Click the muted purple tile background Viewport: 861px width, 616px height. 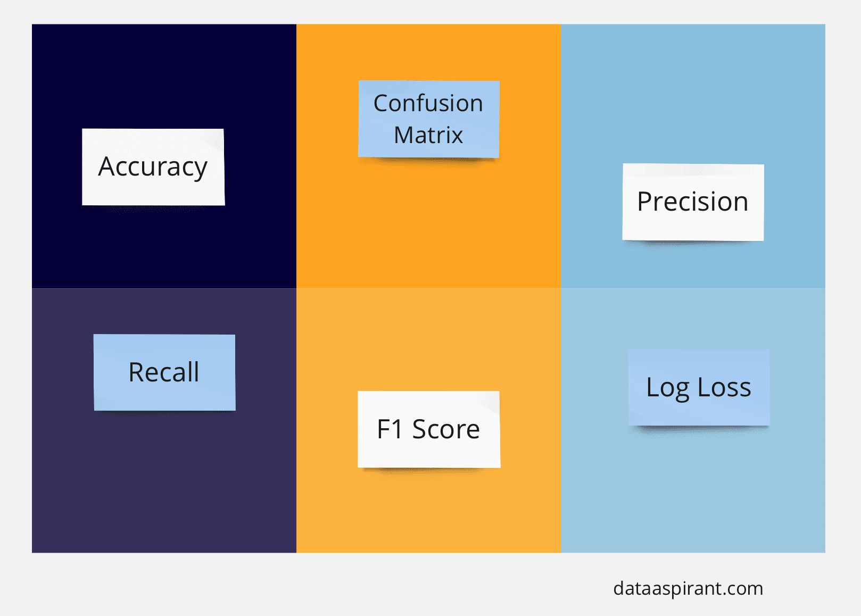pos(164,479)
